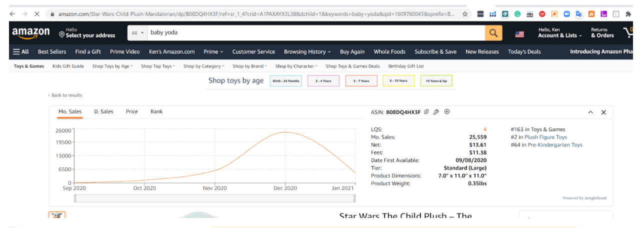Collapse the Jungle Scout panel with chevron
The height and width of the screenshot is (228, 644).
tap(590, 112)
